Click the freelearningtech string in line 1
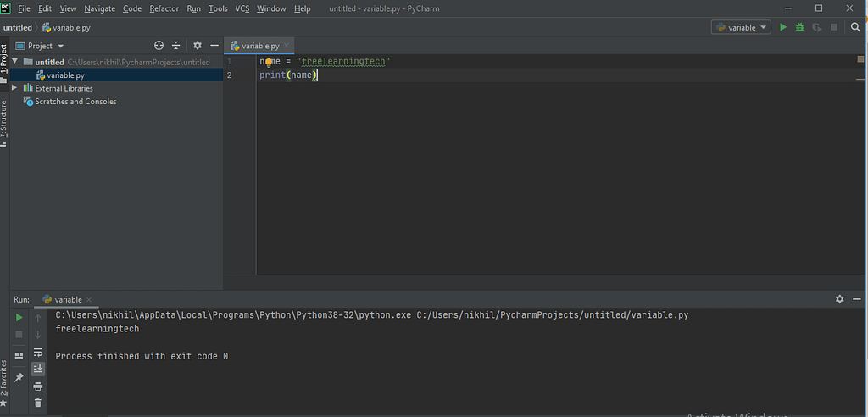The image size is (868, 417). pyautogui.click(x=343, y=62)
